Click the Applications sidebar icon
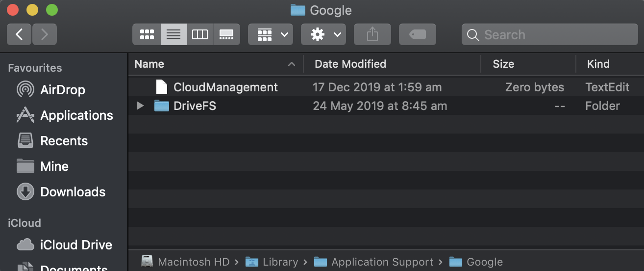Viewport: 644px width, 271px height. tap(25, 115)
